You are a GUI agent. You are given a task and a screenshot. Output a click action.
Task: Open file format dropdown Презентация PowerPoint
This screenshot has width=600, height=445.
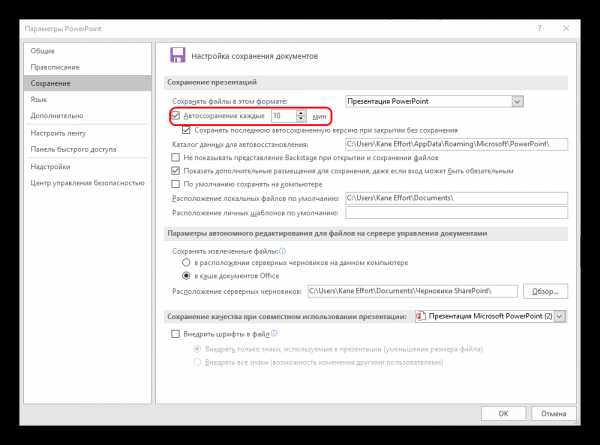[x=434, y=101]
